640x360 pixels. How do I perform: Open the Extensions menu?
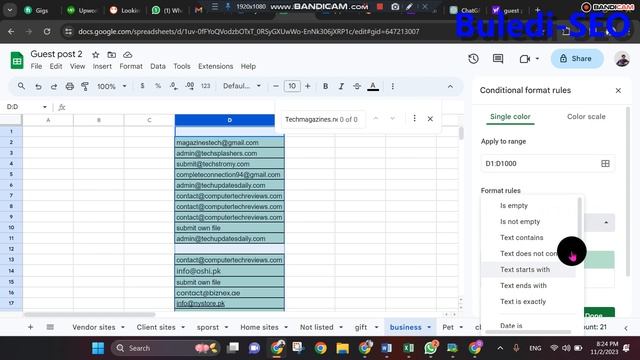point(216,66)
